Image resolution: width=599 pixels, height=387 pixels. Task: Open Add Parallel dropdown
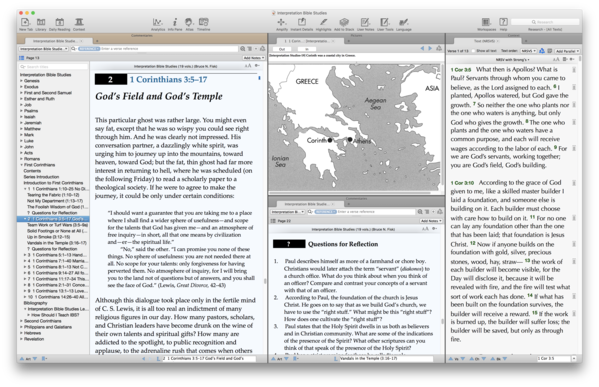tap(567, 51)
